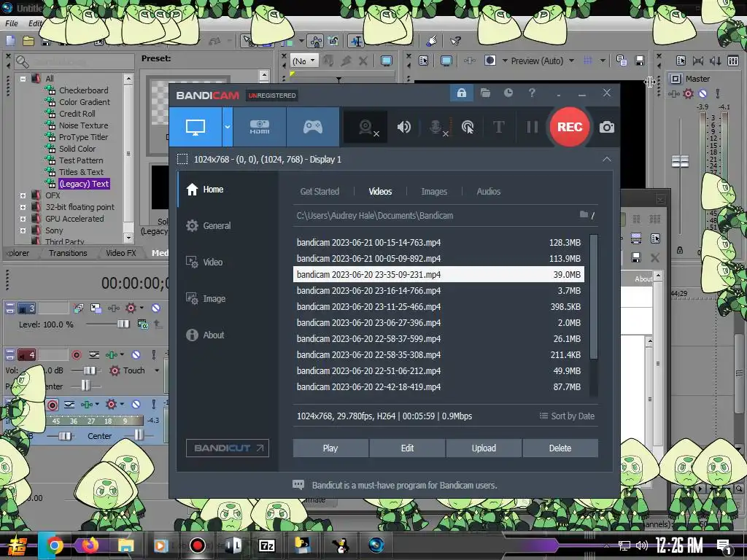
Task: Open Bandicam help question mark
Action: tap(532, 93)
